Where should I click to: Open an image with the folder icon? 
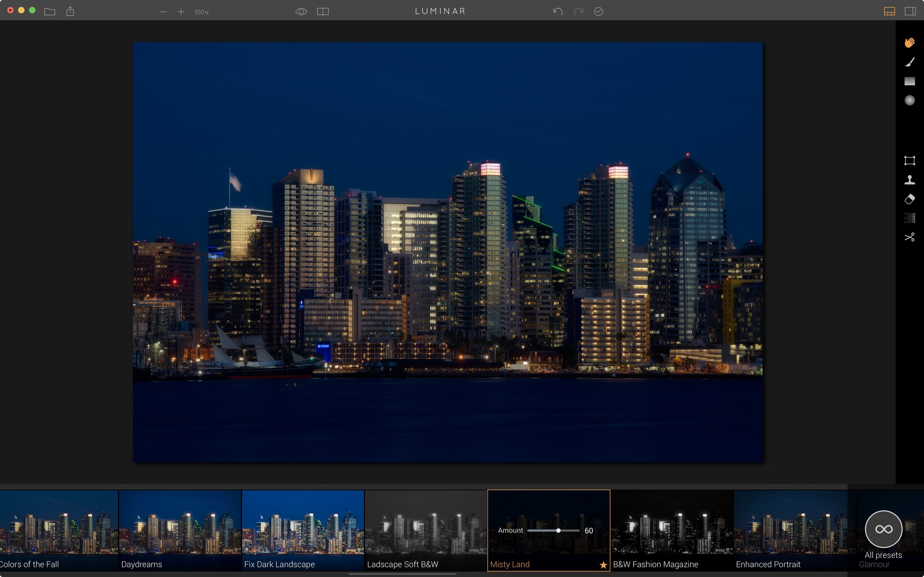tap(50, 11)
